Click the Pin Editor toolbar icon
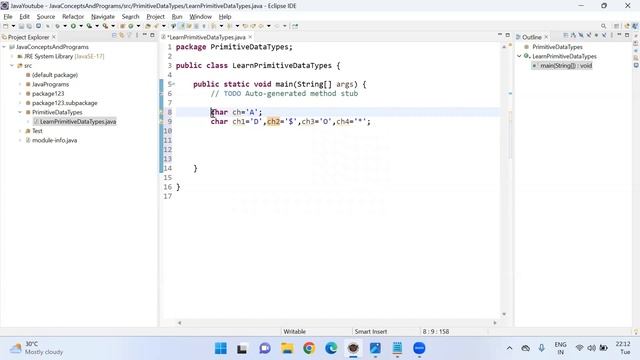The width and height of the screenshot is (640, 360). click(295, 26)
